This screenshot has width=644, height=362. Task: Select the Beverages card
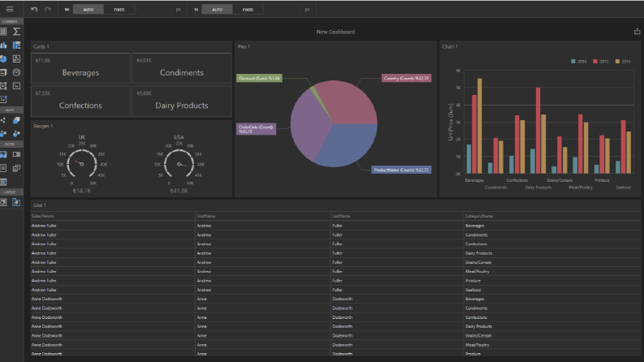coord(80,68)
